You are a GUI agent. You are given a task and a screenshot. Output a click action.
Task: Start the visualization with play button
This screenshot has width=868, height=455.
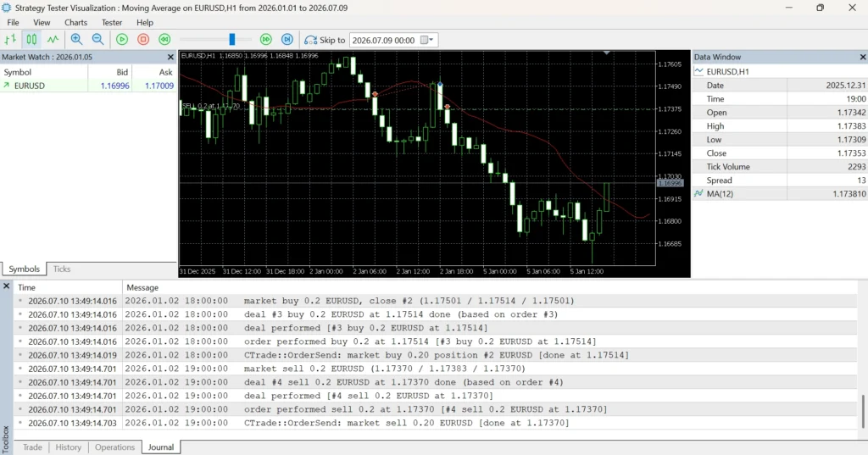122,40
